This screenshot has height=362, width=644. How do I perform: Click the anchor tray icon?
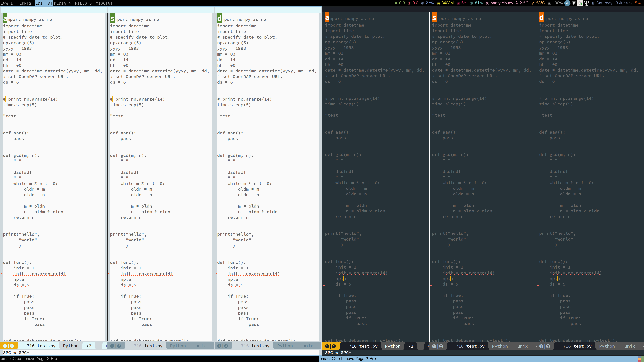586,3
